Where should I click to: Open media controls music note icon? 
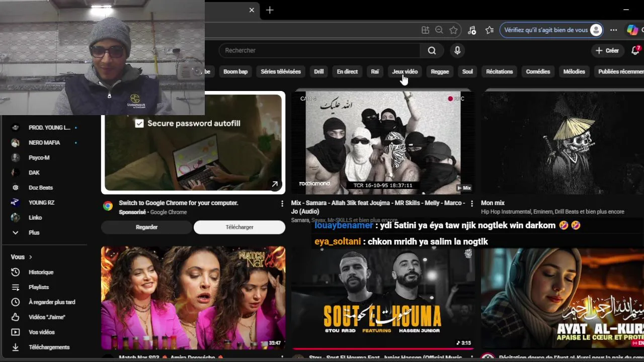472,30
